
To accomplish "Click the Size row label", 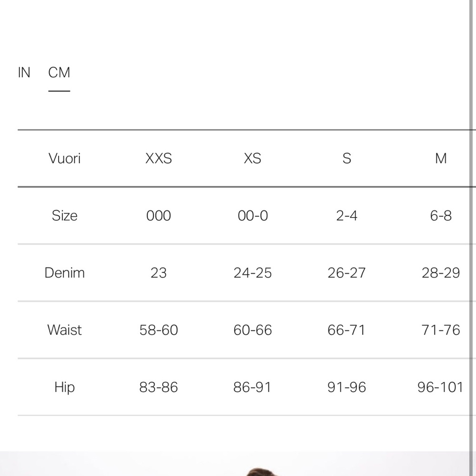I will pyautogui.click(x=64, y=216).
